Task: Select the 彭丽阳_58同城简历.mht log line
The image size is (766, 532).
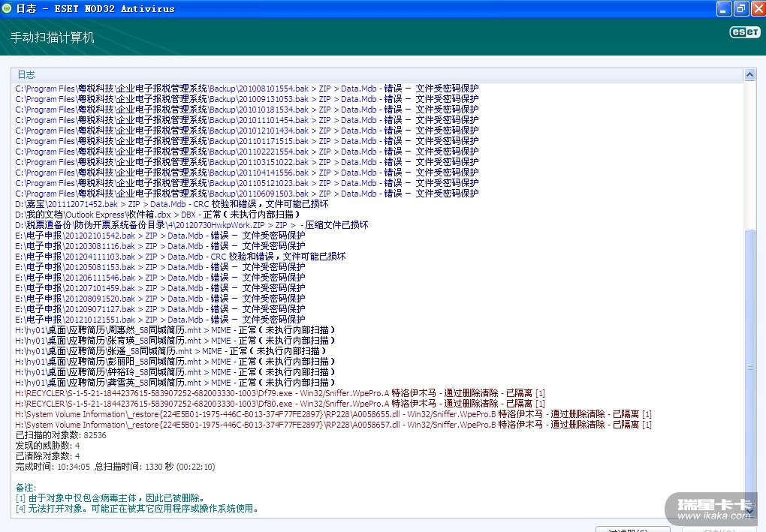Action: point(176,361)
